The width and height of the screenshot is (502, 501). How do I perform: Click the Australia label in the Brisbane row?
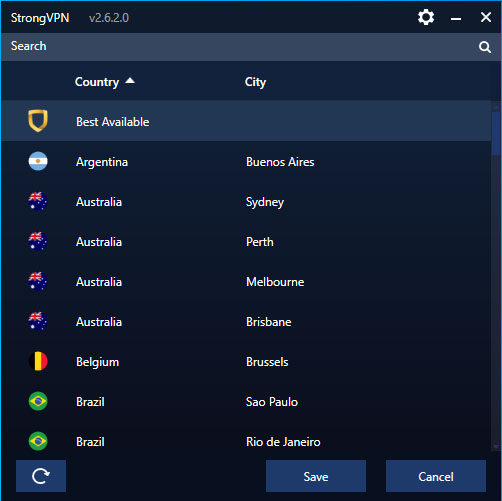pyautogui.click(x=99, y=322)
